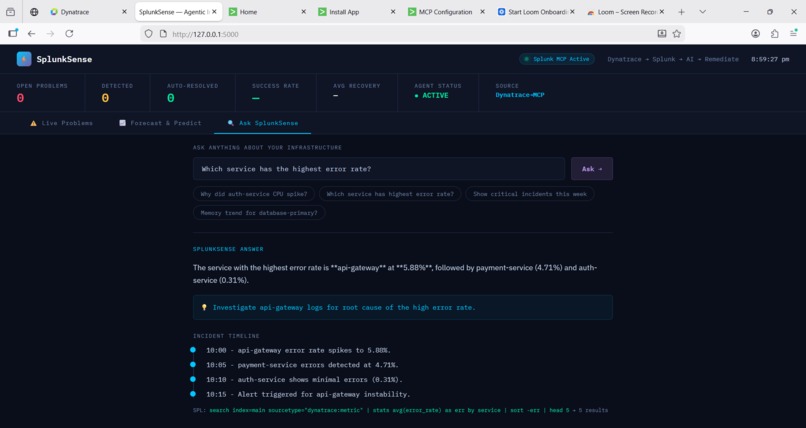
Task: Click the Splunk MCP Active status badge
Action: pos(557,59)
